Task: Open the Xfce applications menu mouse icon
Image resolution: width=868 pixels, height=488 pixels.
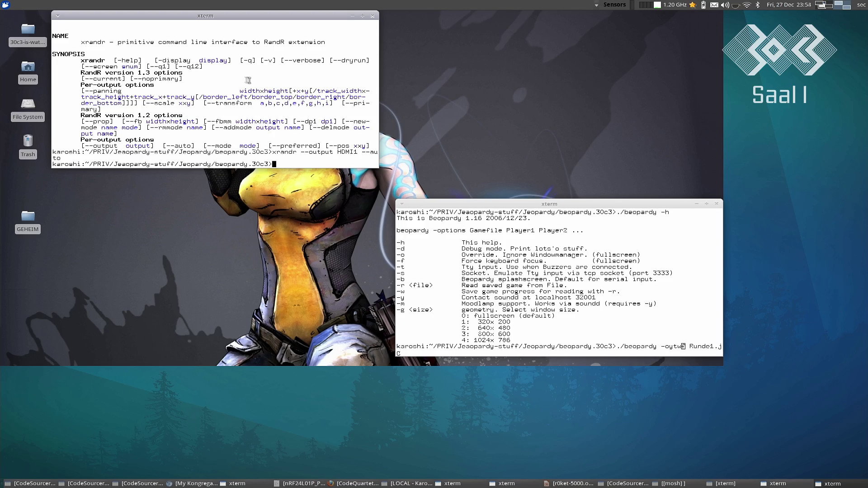Action: tap(5, 5)
